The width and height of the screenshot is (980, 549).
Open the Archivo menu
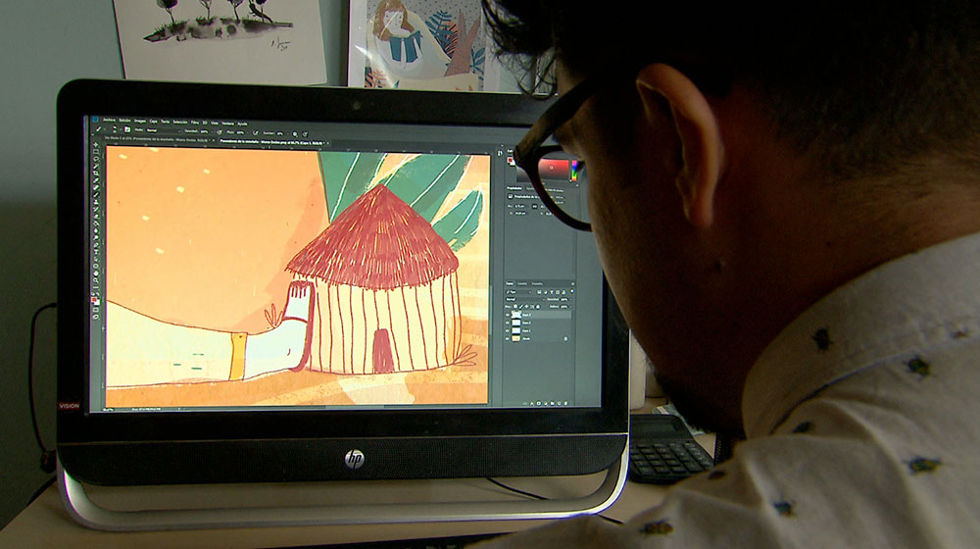pyautogui.click(x=109, y=120)
